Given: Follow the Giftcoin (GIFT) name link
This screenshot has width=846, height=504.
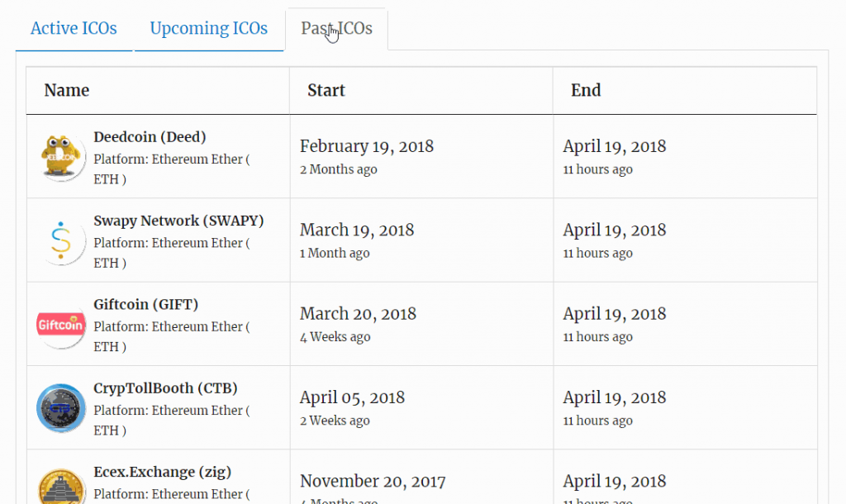Looking at the screenshot, I should [x=145, y=304].
